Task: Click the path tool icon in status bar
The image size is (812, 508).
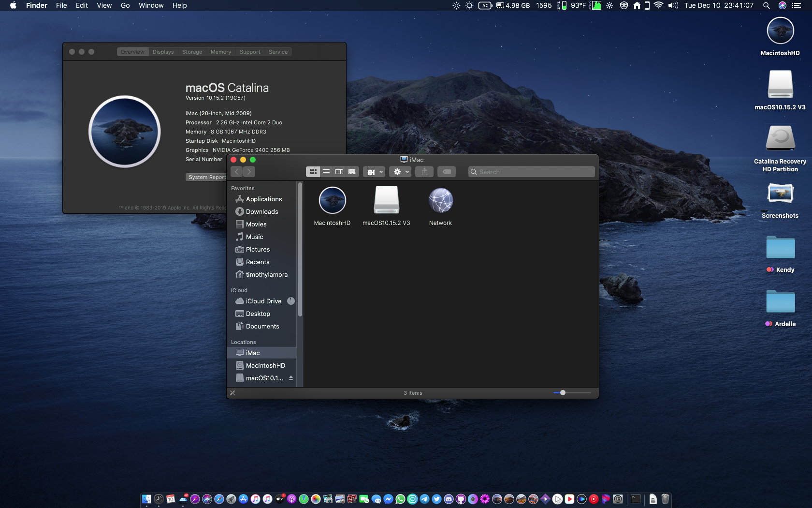Action: pyautogui.click(x=232, y=393)
